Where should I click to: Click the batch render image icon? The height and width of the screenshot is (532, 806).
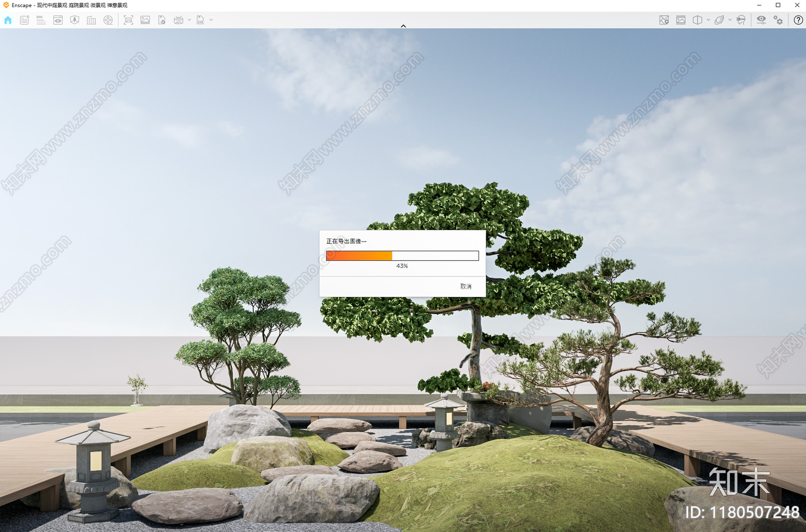click(x=145, y=20)
